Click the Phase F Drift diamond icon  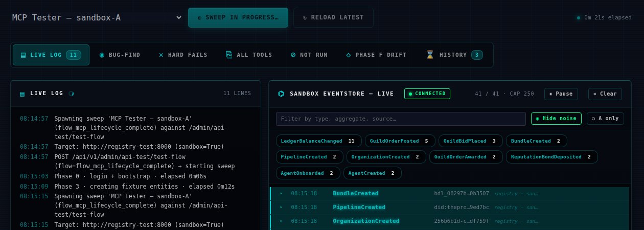click(x=349, y=55)
